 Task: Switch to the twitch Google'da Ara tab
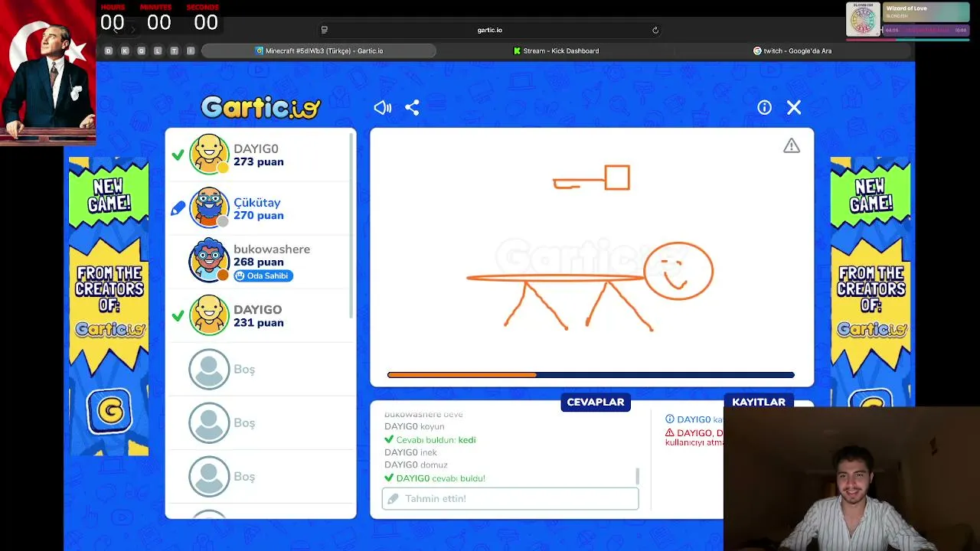[792, 51]
